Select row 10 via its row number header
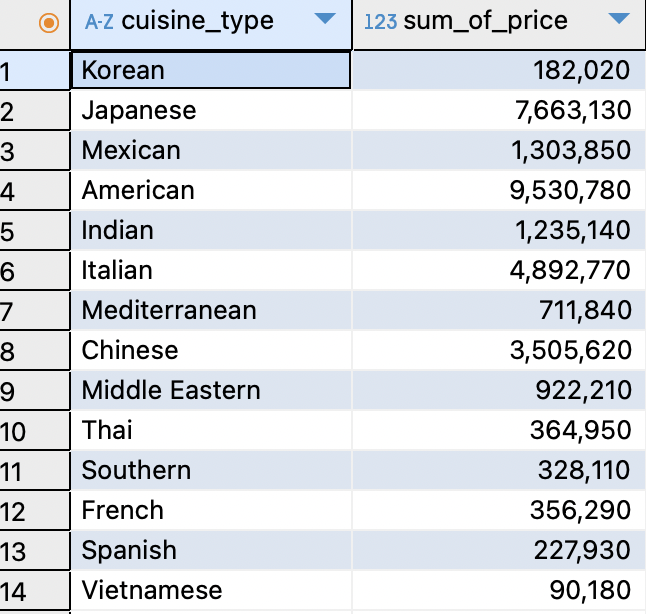Image resolution: width=646 pixels, height=614 pixels. (35, 430)
